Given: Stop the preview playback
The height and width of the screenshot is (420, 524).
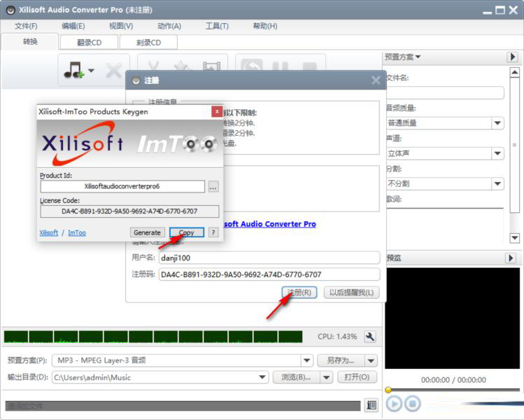Looking at the screenshot, I should 412,404.
